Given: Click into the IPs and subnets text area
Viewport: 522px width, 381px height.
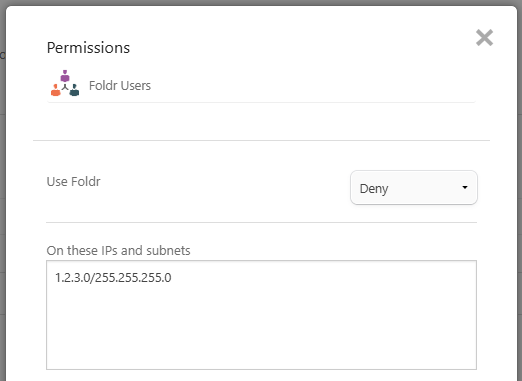Looking at the screenshot, I should click(261, 315).
